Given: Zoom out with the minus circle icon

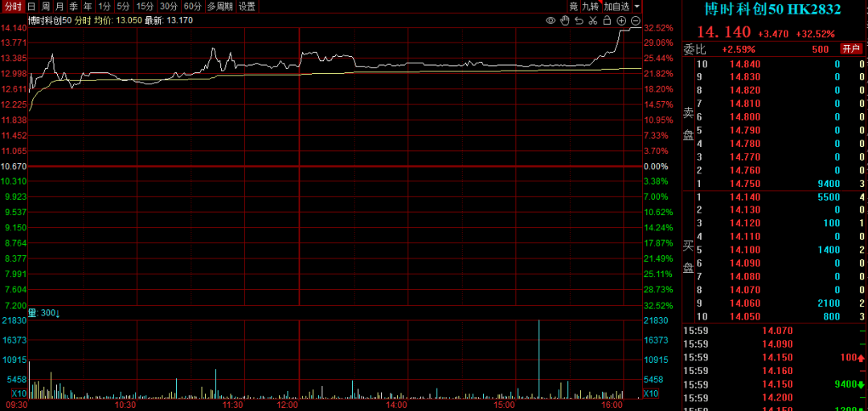Looking at the screenshot, I should click(x=636, y=20).
